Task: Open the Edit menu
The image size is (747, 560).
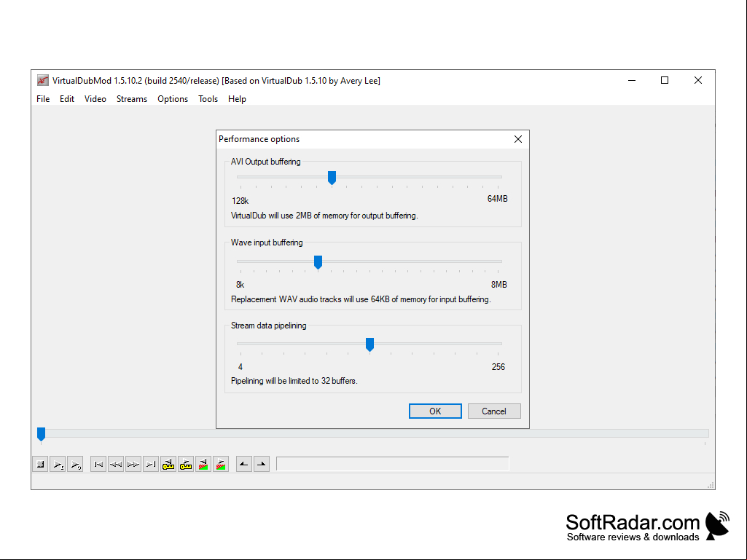Action: [67, 99]
